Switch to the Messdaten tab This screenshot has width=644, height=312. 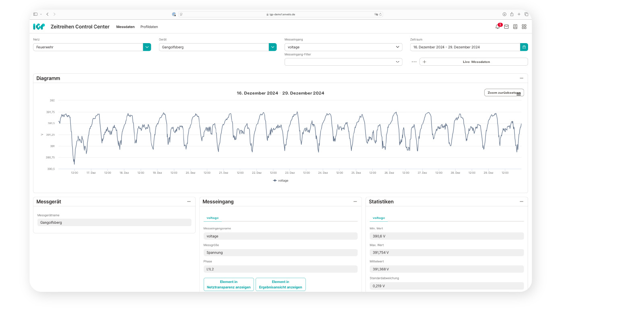tap(126, 27)
